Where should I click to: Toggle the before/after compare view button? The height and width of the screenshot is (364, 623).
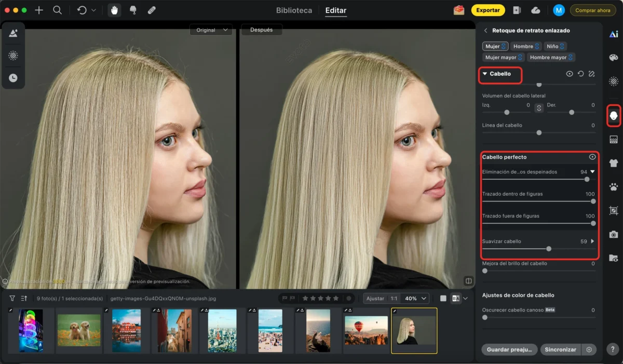(455, 299)
